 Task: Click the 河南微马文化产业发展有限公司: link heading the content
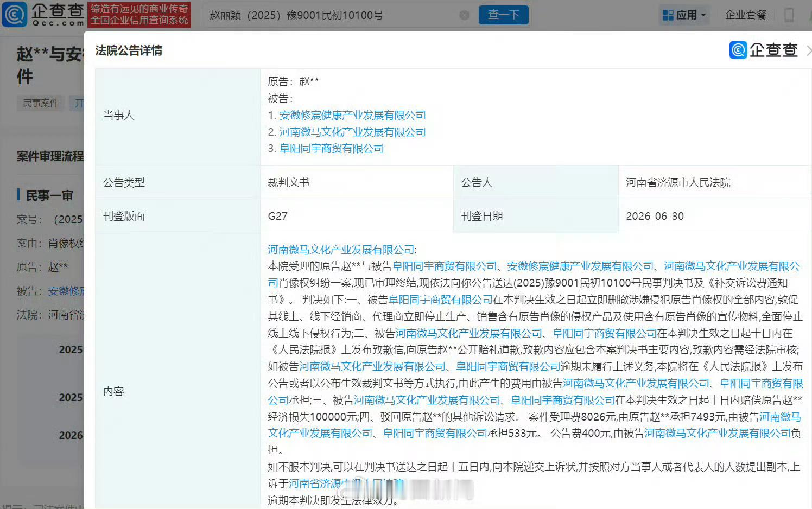click(342, 250)
